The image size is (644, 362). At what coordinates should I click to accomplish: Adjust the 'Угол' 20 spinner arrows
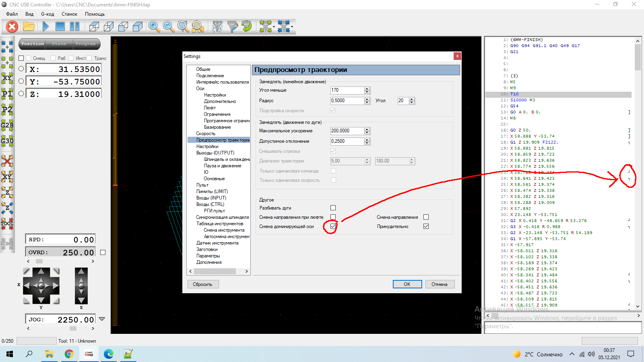[411, 101]
